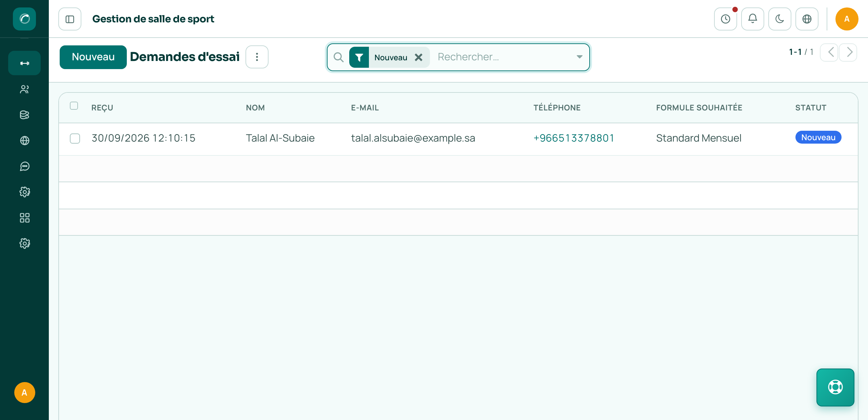868x420 pixels.
Task: Tick the Talal Al-Subaie row checkbox
Action: (x=75, y=139)
